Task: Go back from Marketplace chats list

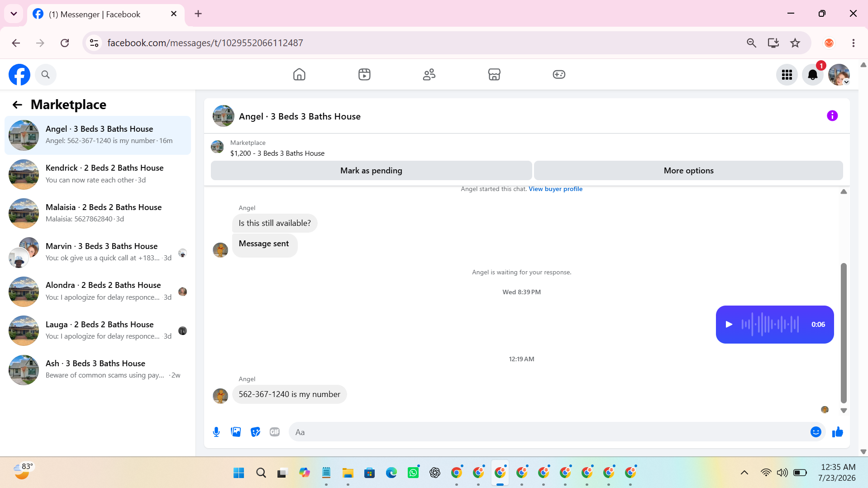Action: point(17,105)
